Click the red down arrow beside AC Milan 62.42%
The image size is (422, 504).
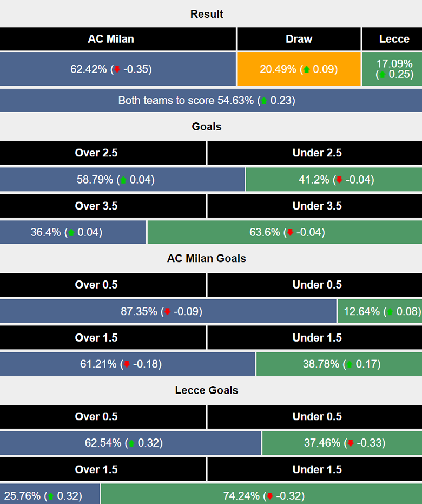click(117, 69)
